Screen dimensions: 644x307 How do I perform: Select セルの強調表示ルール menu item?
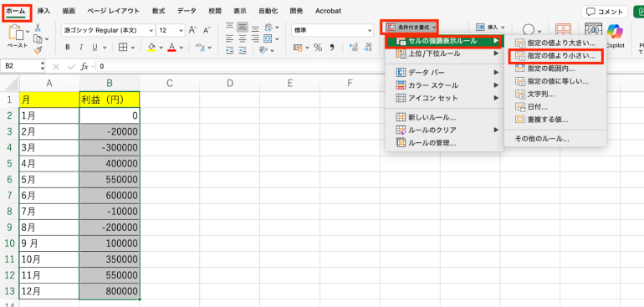[x=444, y=41]
